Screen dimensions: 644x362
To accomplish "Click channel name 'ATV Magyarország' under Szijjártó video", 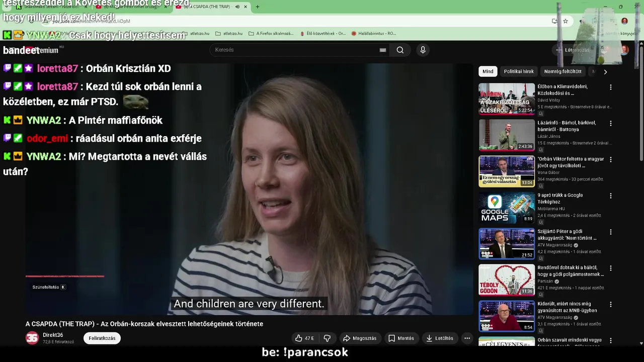I will point(555,245).
